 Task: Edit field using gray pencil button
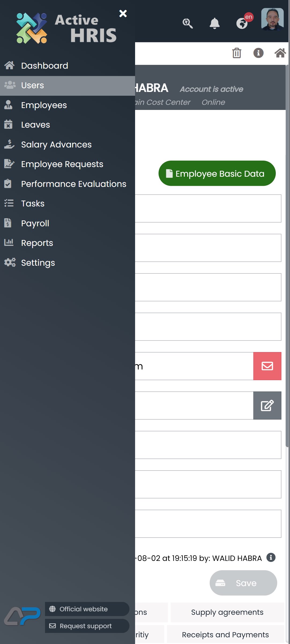tap(267, 405)
